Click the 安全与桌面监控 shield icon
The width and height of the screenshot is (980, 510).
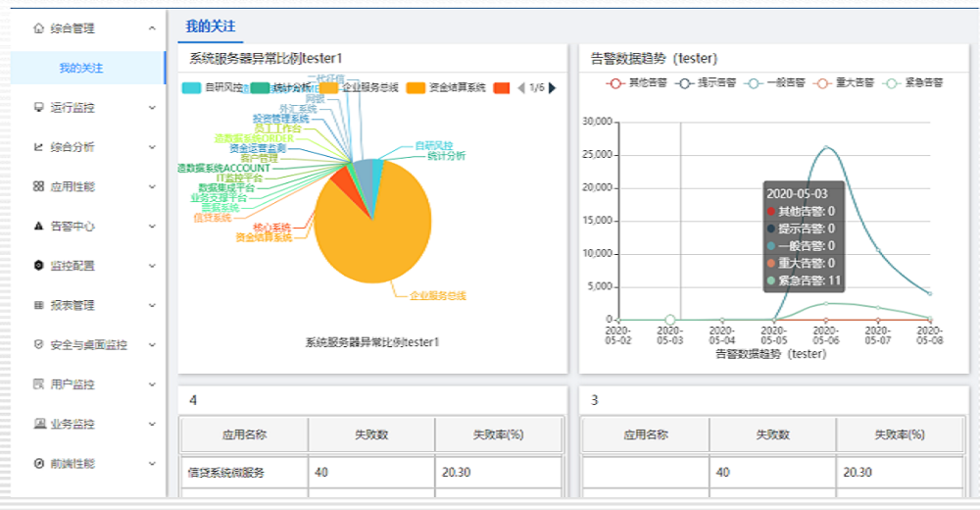(x=39, y=345)
